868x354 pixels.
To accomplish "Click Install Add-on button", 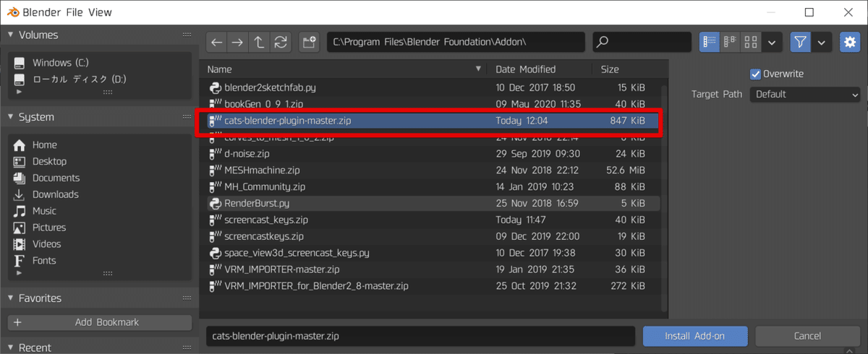I will (x=695, y=336).
